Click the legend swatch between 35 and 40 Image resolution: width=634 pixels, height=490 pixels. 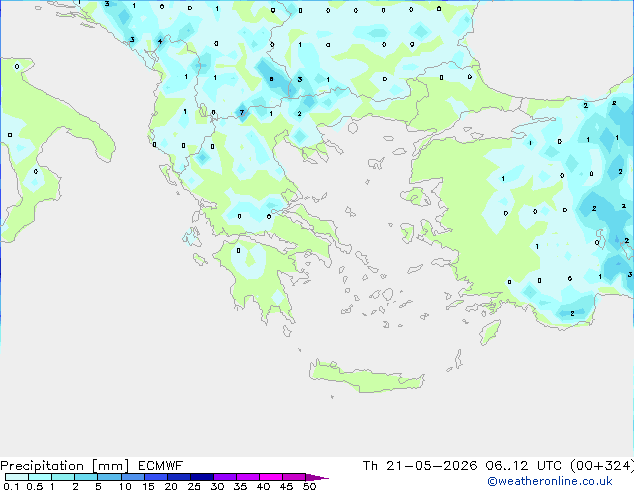pyautogui.click(x=248, y=477)
